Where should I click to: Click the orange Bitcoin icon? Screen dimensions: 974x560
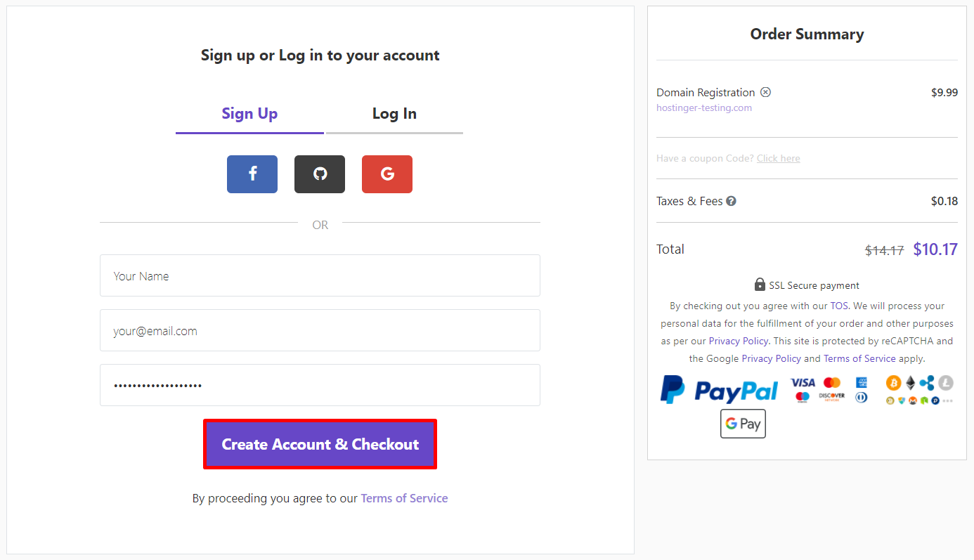893,382
